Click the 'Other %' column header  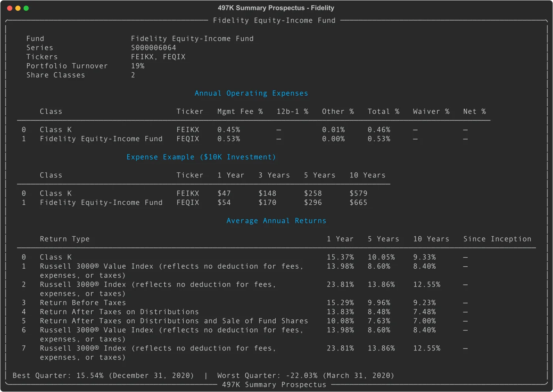point(338,111)
